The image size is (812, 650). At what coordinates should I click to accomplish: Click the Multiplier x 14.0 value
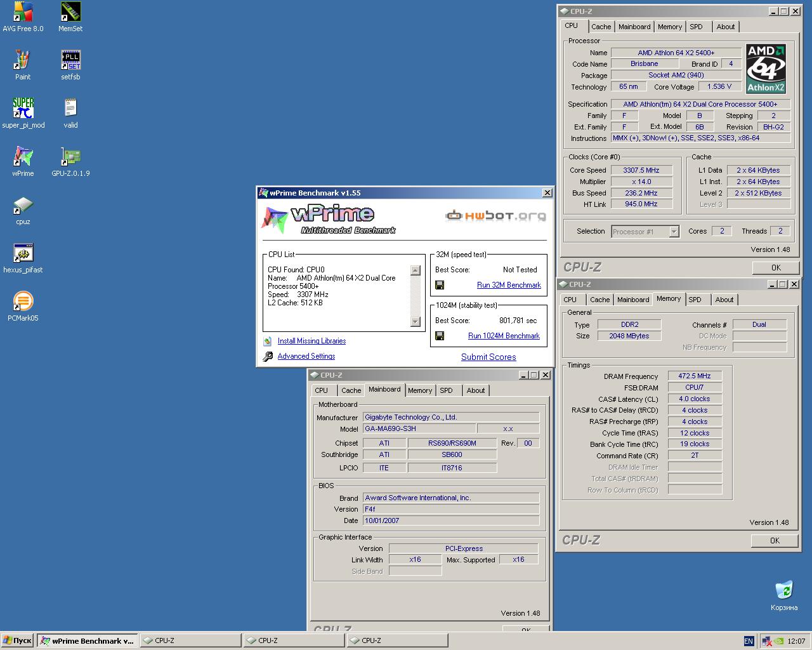tap(641, 182)
